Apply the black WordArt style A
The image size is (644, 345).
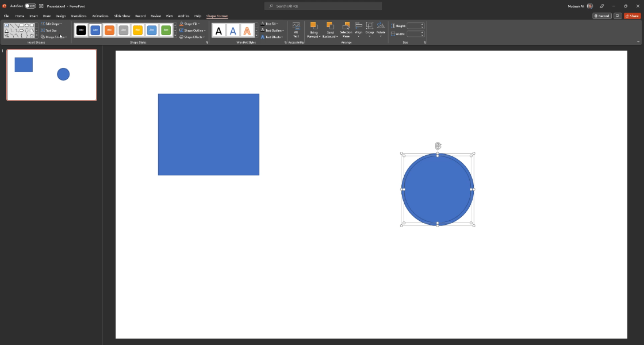(219, 30)
